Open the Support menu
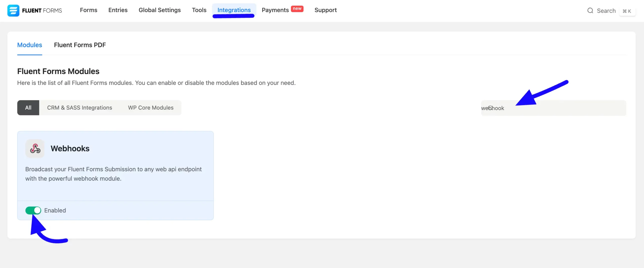The height and width of the screenshot is (268, 644). point(326,10)
